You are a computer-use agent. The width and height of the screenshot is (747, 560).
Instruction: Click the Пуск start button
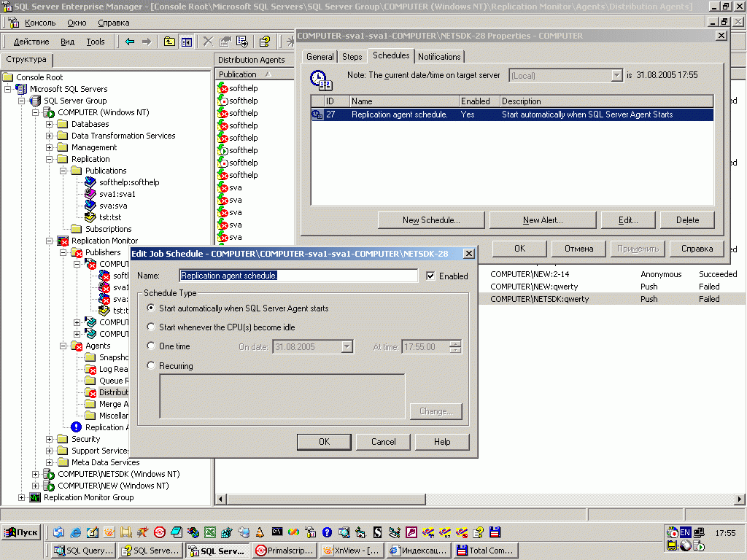(21, 532)
